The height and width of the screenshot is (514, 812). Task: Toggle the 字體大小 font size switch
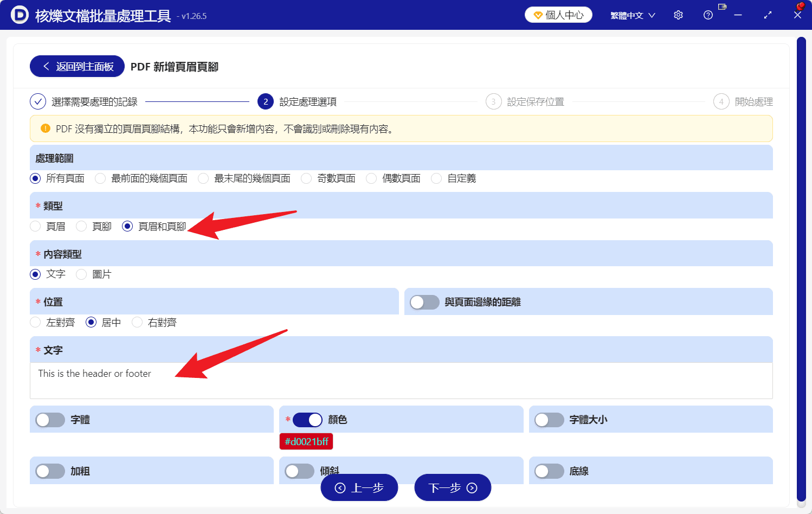click(549, 420)
